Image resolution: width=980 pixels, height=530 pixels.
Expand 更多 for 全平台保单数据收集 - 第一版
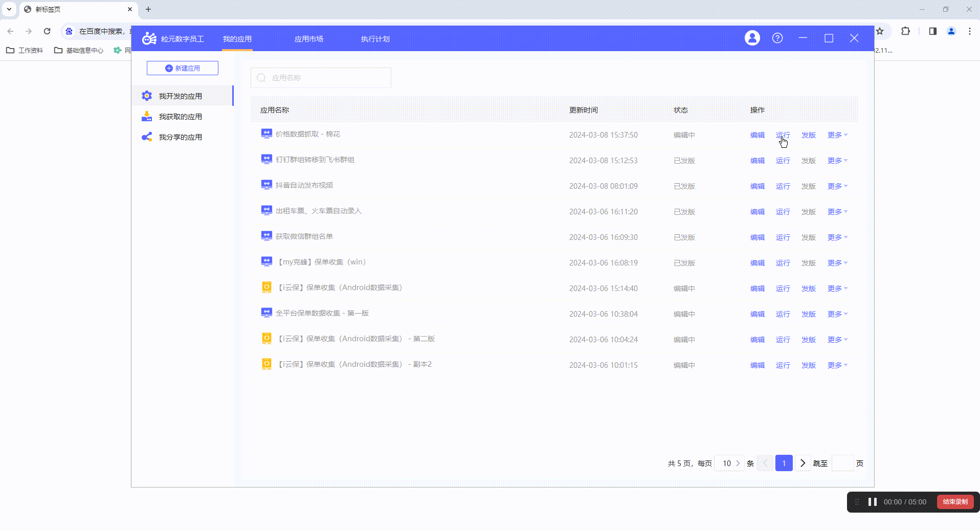(x=837, y=314)
